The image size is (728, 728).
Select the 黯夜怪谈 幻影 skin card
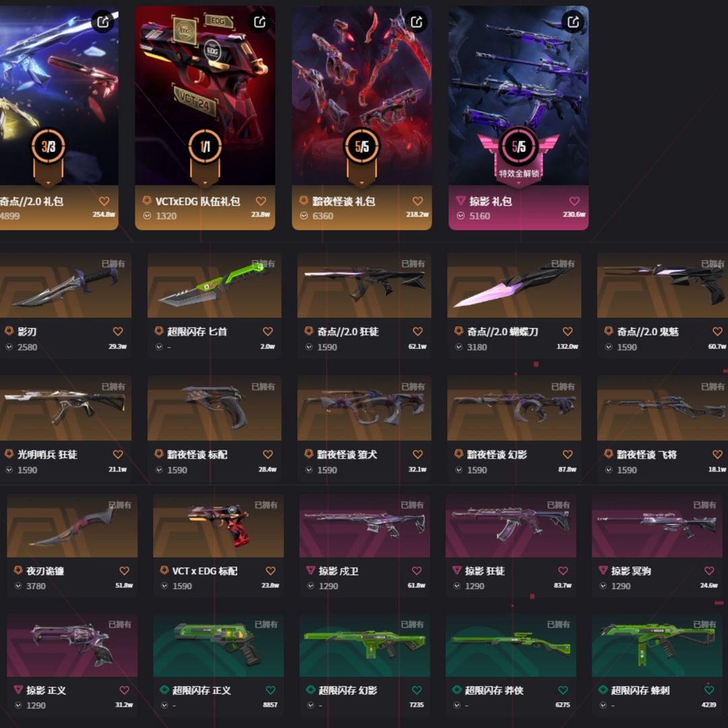[514, 426]
